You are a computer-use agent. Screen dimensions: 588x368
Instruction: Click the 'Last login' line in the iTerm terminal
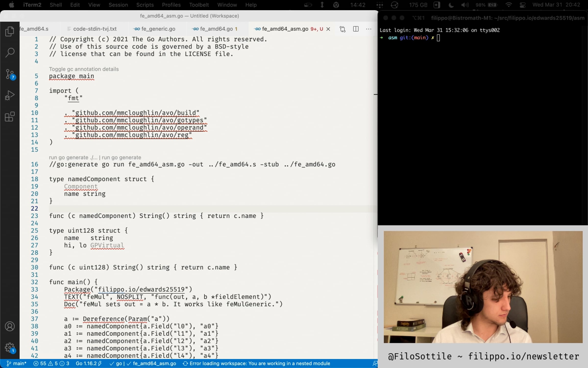(440, 30)
